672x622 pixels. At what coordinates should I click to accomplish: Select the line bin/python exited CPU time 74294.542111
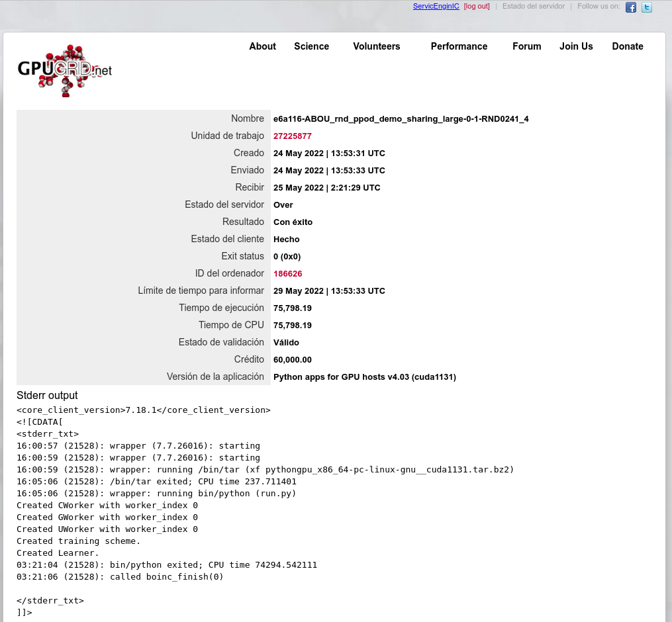click(167, 565)
